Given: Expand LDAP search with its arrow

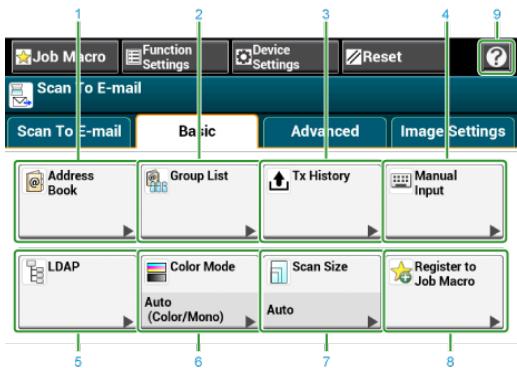Looking at the screenshot, I should tap(128, 322).
